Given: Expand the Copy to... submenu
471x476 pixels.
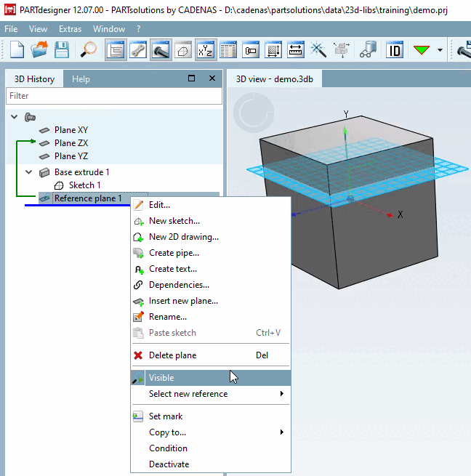Looking at the screenshot, I should click(x=211, y=432).
